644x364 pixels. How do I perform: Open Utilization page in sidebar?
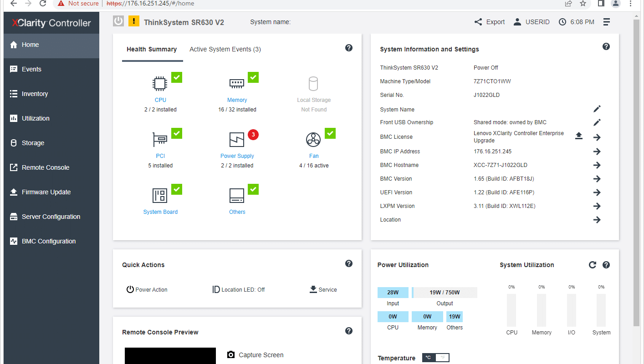click(51, 118)
